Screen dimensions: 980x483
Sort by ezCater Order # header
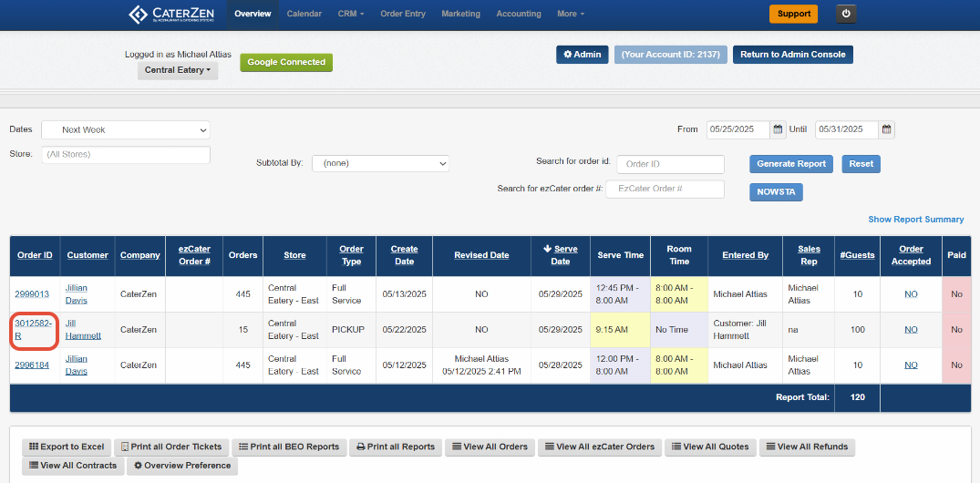click(x=194, y=255)
